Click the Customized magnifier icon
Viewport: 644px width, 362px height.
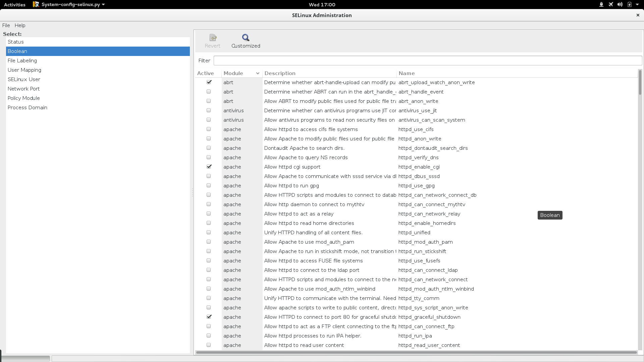pos(246,38)
